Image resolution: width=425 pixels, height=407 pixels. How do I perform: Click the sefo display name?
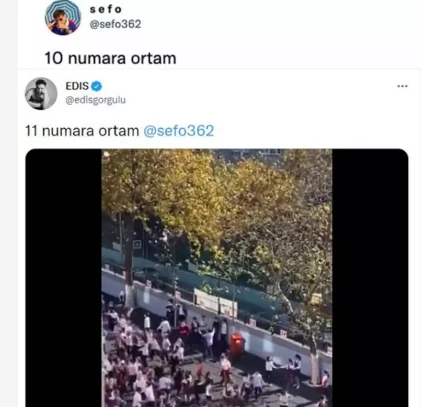(x=106, y=9)
